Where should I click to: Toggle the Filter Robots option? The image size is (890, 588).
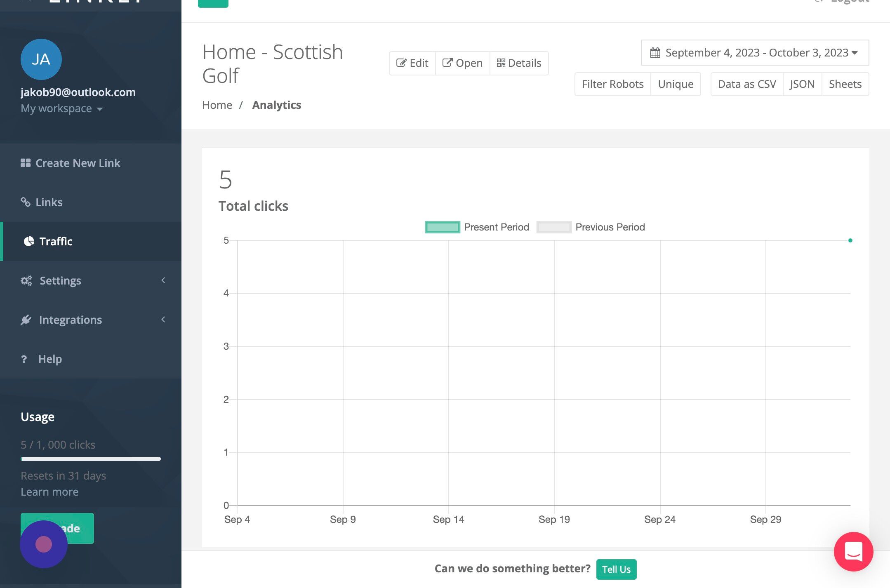[x=612, y=84]
